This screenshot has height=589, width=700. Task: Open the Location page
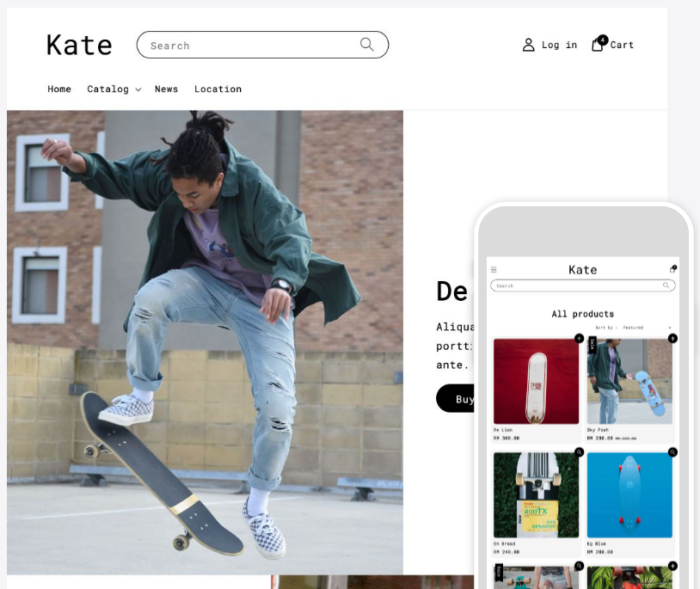pyautogui.click(x=218, y=89)
